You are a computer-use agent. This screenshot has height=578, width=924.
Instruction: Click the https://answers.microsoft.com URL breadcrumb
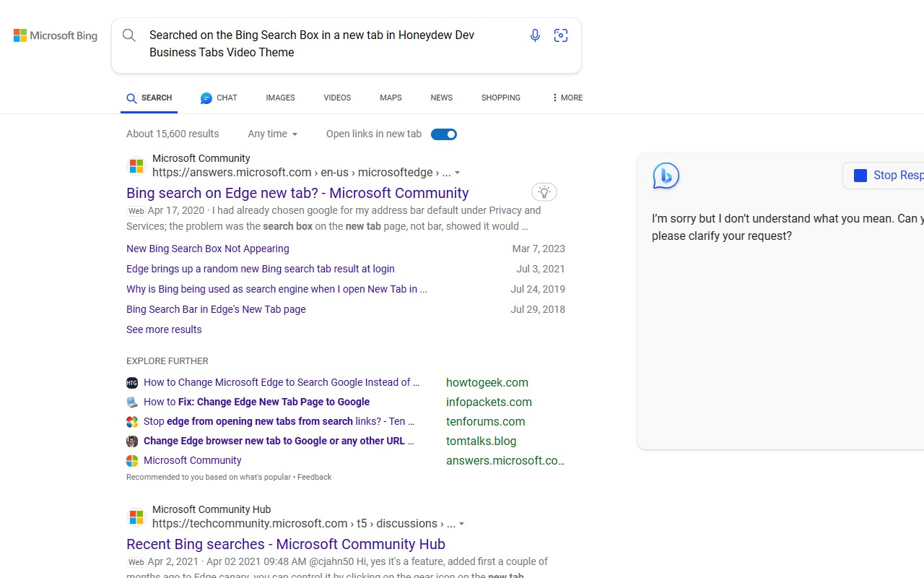(x=302, y=173)
